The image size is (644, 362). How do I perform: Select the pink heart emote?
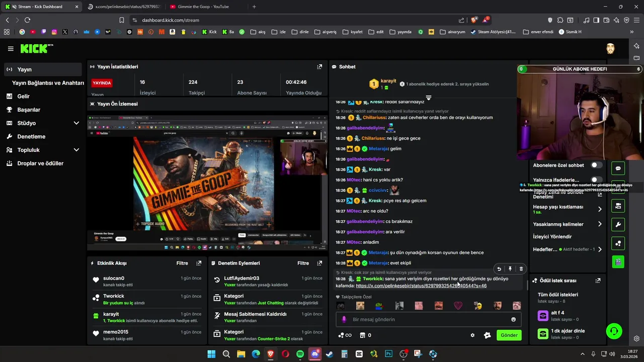coord(458,306)
